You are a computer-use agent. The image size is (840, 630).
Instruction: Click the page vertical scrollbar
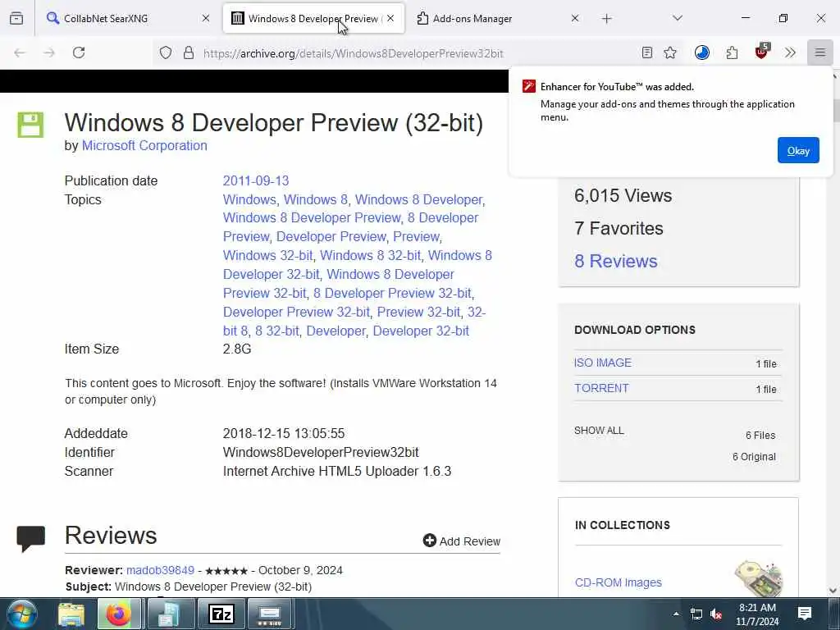click(x=833, y=332)
